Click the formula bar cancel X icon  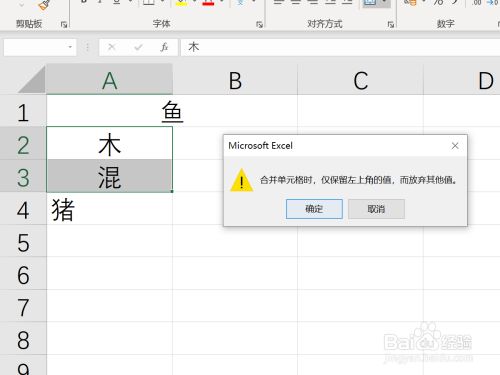click(x=112, y=47)
